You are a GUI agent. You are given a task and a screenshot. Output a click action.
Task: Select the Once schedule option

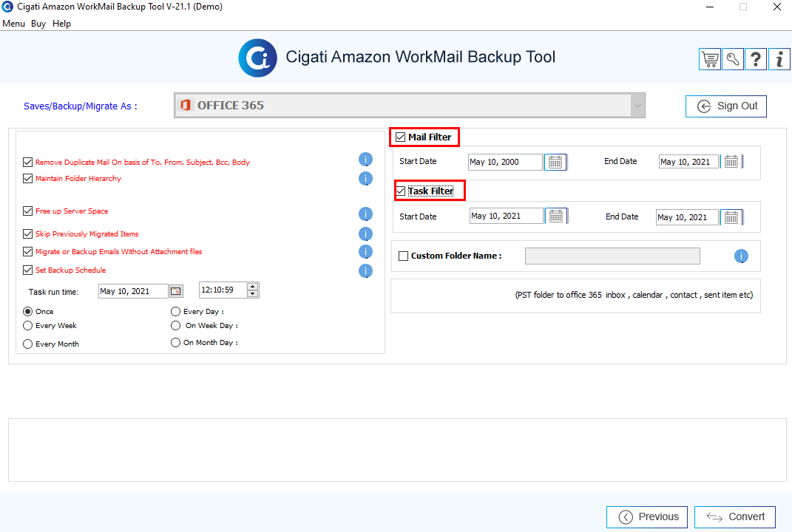pyautogui.click(x=28, y=311)
